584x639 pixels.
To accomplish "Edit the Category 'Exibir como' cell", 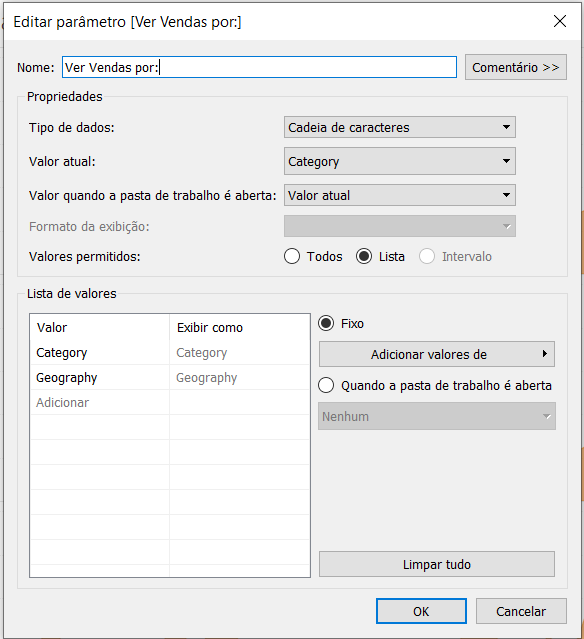I will point(239,353).
